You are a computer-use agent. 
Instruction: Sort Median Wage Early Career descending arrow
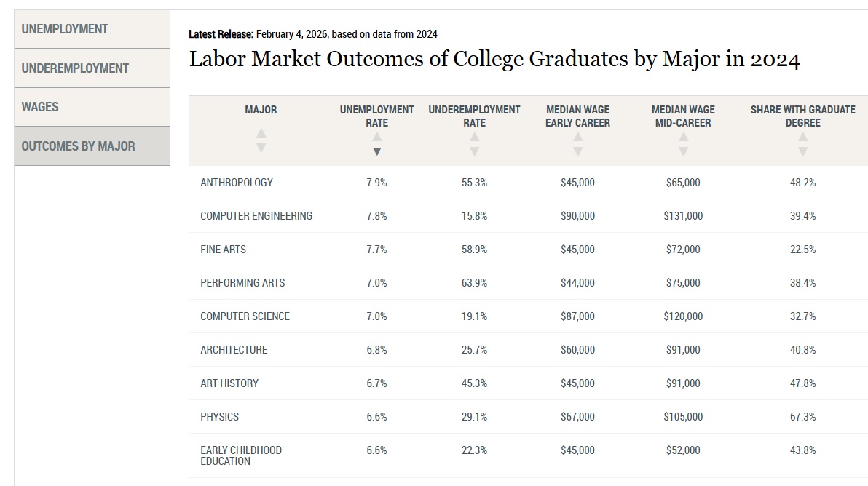click(x=578, y=151)
